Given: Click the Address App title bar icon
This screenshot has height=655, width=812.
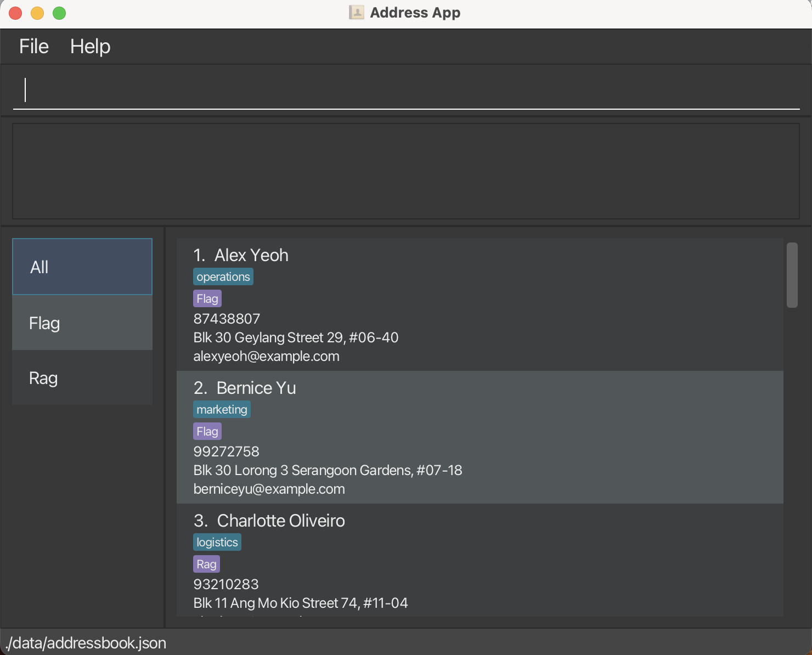Looking at the screenshot, I should pos(357,13).
